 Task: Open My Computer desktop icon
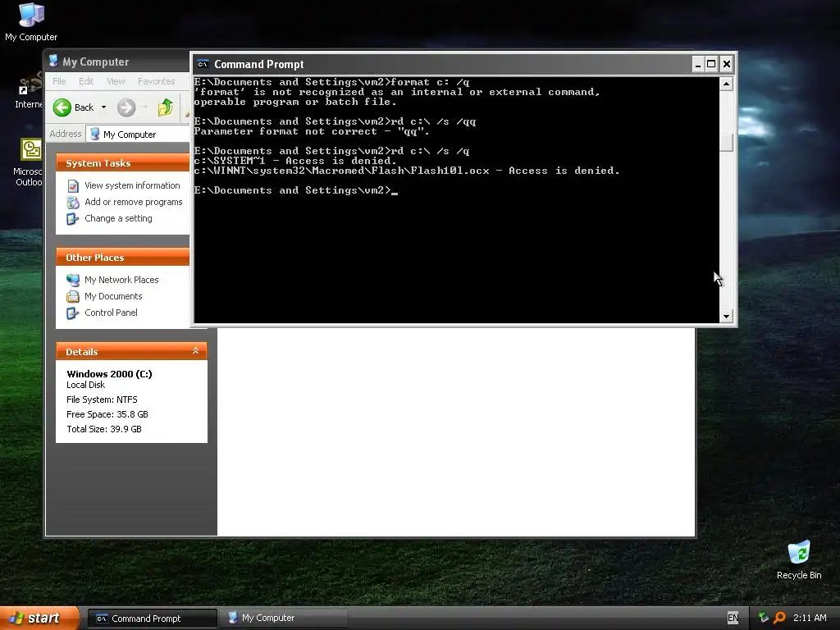(31, 21)
